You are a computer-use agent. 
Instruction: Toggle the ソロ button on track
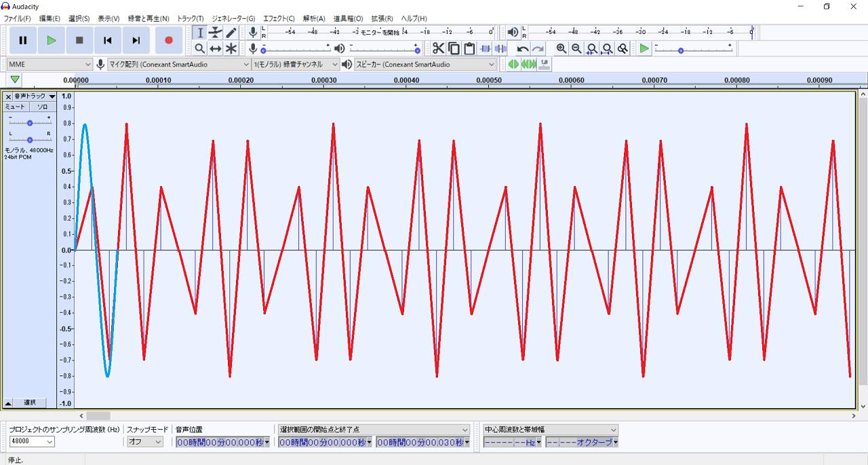coord(42,107)
